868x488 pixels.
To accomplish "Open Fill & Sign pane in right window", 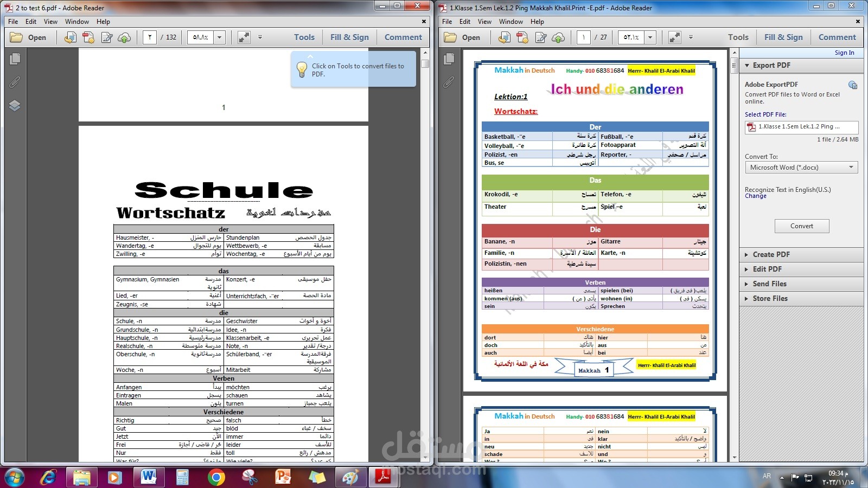I will point(783,37).
